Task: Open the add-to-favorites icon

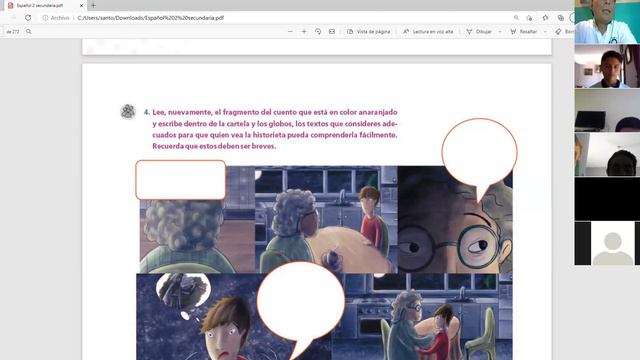Action: pyautogui.click(x=529, y=18)
